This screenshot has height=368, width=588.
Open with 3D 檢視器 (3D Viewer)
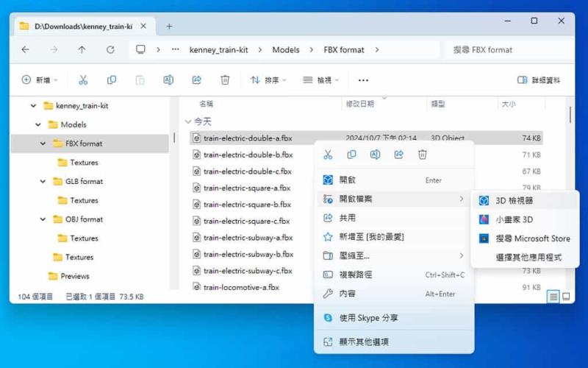[x=525, y=200]
